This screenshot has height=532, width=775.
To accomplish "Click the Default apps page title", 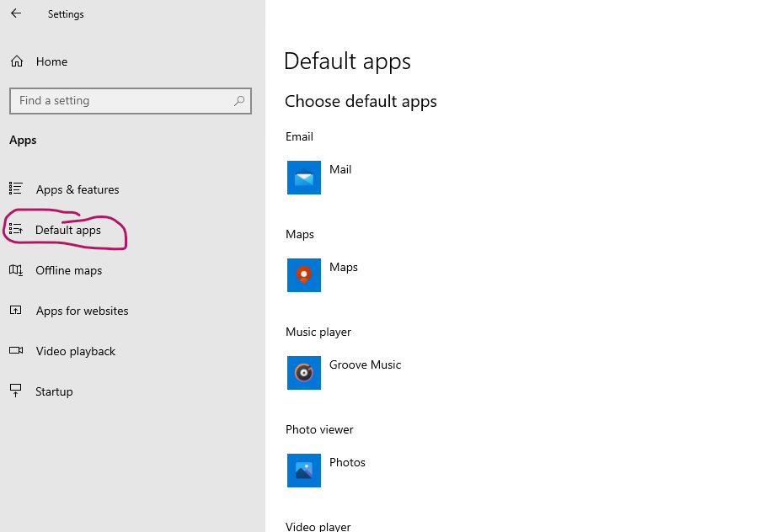I will click(x=347, y=61).
